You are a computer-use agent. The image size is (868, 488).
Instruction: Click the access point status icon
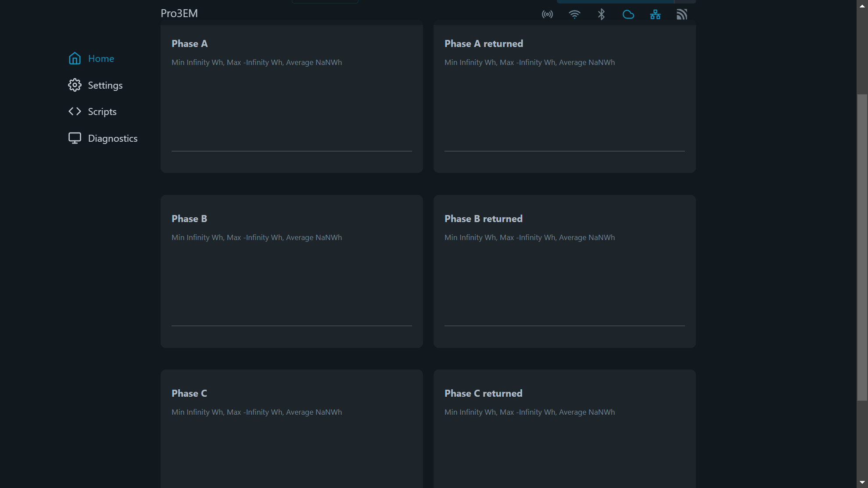point(547,14)
